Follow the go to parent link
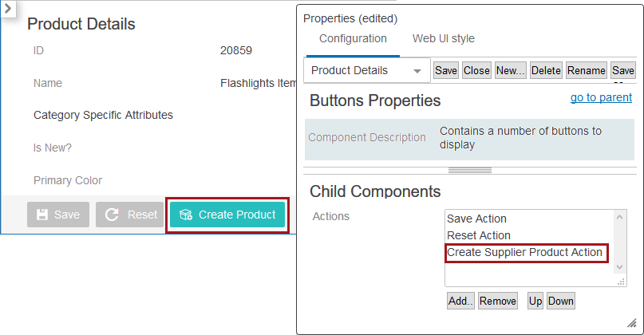Image resolution: width=644 pixels, height=335 pixels. [x=601, y=97]
